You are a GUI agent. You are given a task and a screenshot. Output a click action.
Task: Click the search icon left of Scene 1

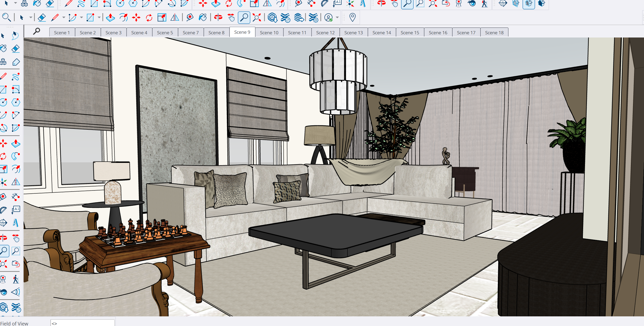(x=37, y=31)
